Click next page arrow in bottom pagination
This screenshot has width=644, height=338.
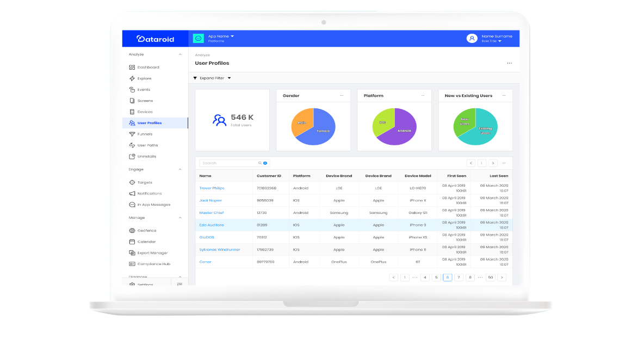(502, 278)
